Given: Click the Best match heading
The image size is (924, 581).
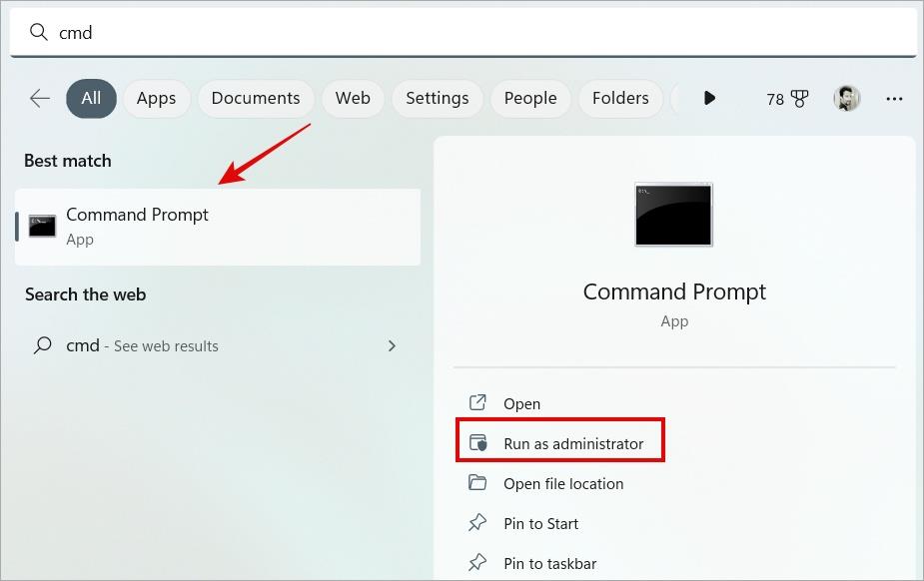Looking at the screenshot, I should (68, 161).
